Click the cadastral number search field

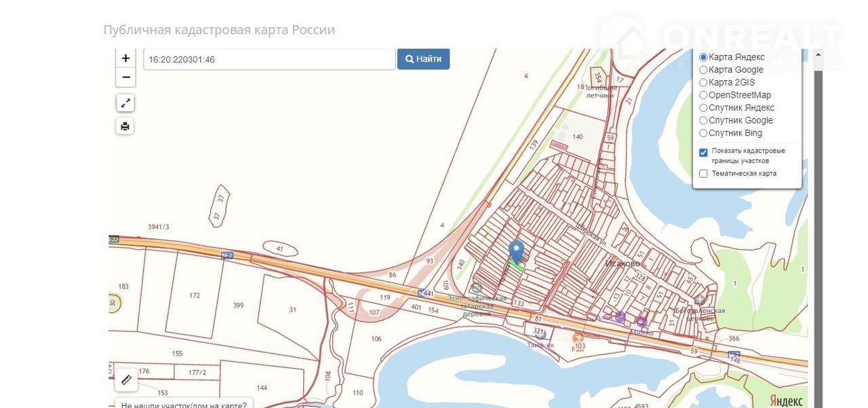pyautogui.click(x=269, y=59)
